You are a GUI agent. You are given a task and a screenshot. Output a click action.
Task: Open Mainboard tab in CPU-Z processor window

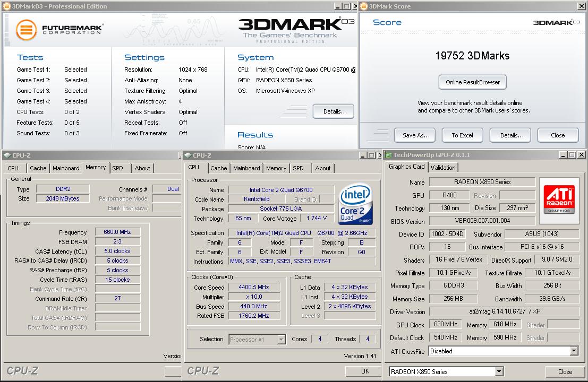coord(247,168)
